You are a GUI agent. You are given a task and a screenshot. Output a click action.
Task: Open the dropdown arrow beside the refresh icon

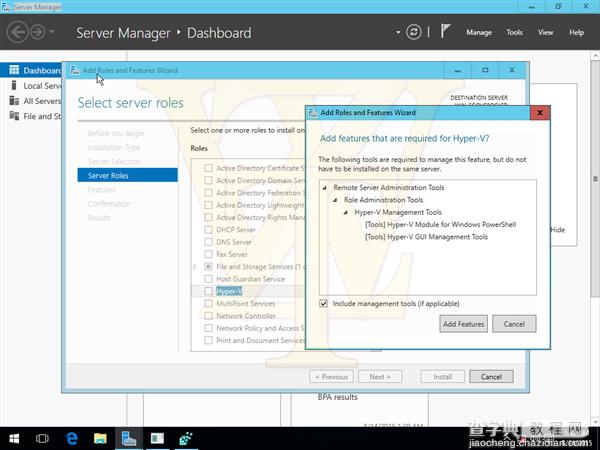[x=398, y=33]
